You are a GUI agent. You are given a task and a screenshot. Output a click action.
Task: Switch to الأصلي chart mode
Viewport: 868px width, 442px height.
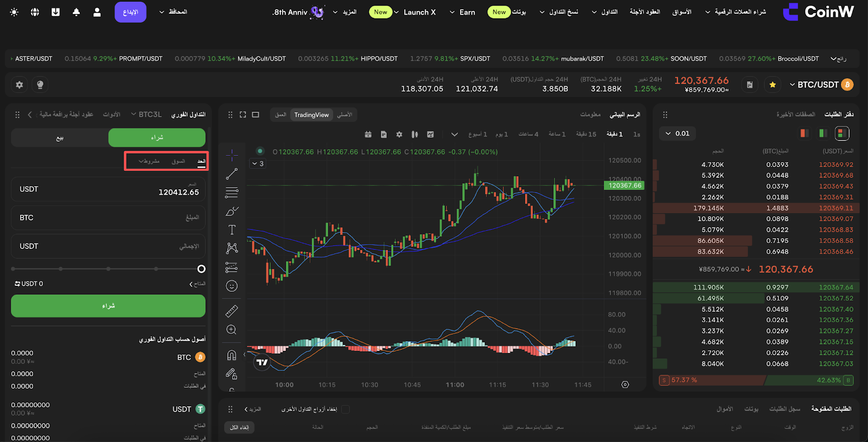(x=344, y=115)
